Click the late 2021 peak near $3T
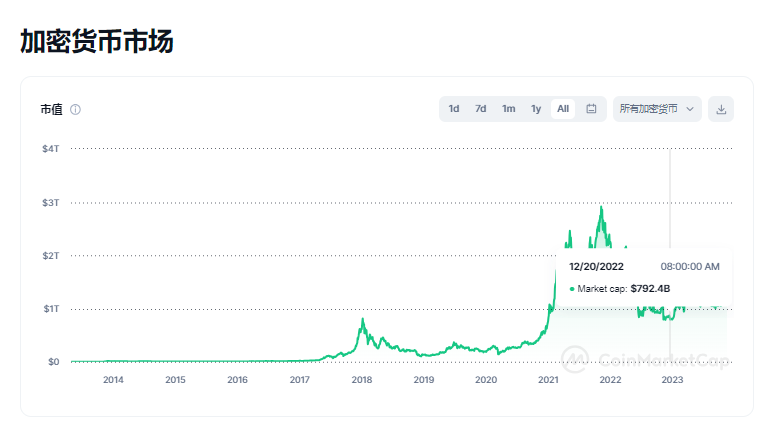Viewport: 765px width, 432px height. [601, 207]
